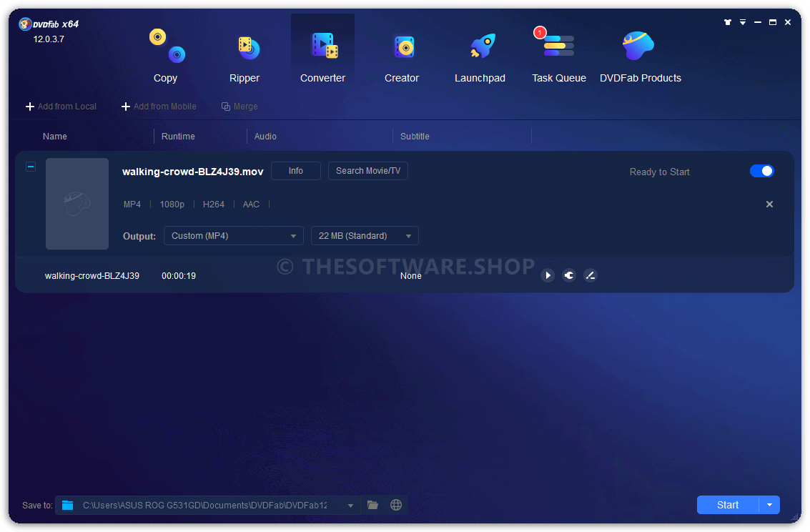Image resolution: width=810 pixels, height=532 pixels.
Task: Click the Start button
Action: (727, 505)
